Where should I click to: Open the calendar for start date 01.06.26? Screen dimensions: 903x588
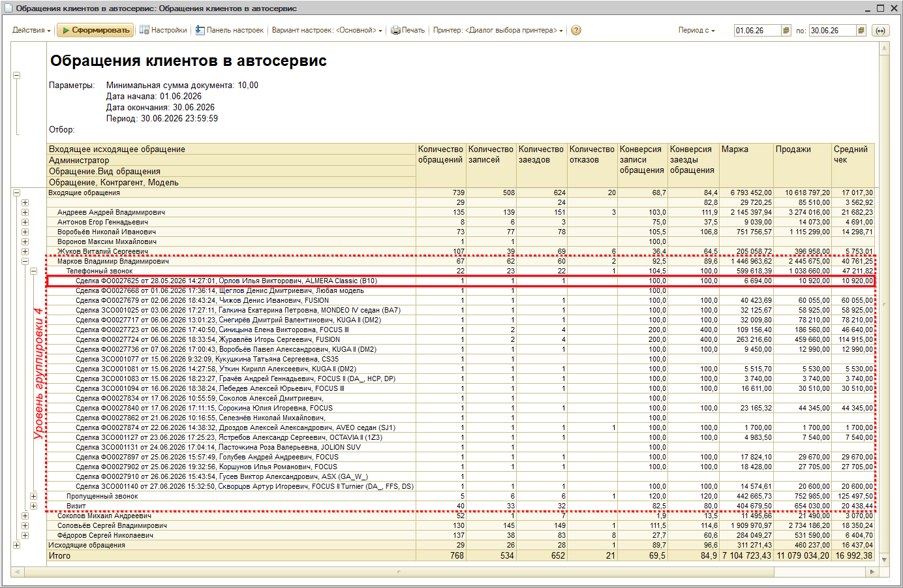[x=786, y=31]
